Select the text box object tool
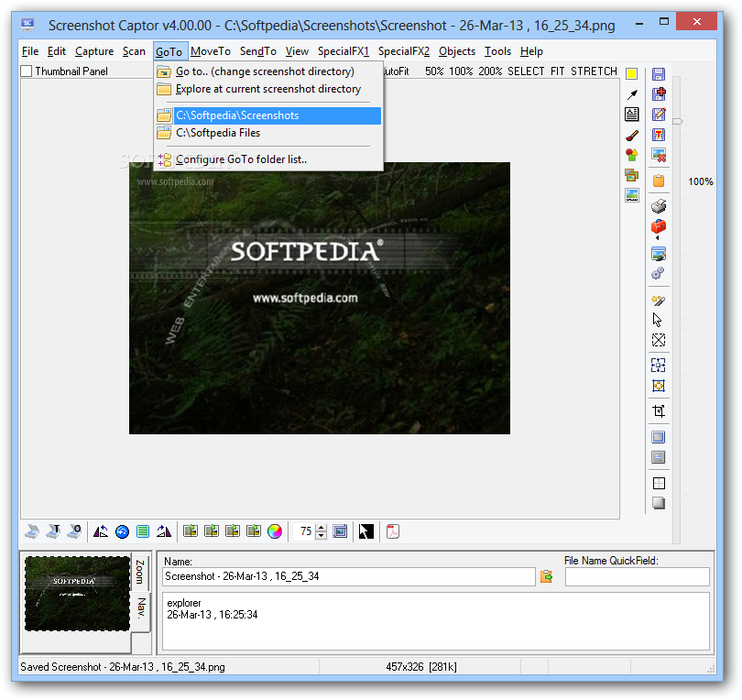The image size is (742, 700). pyautogui.click(x=632, y=114)
